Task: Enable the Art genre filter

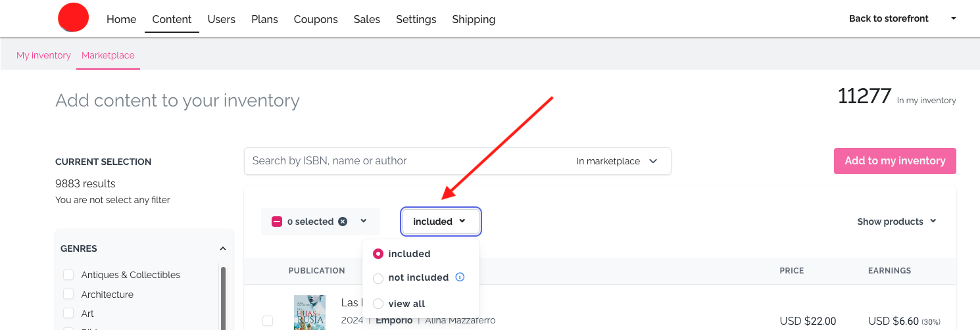Action: point(68,313)
